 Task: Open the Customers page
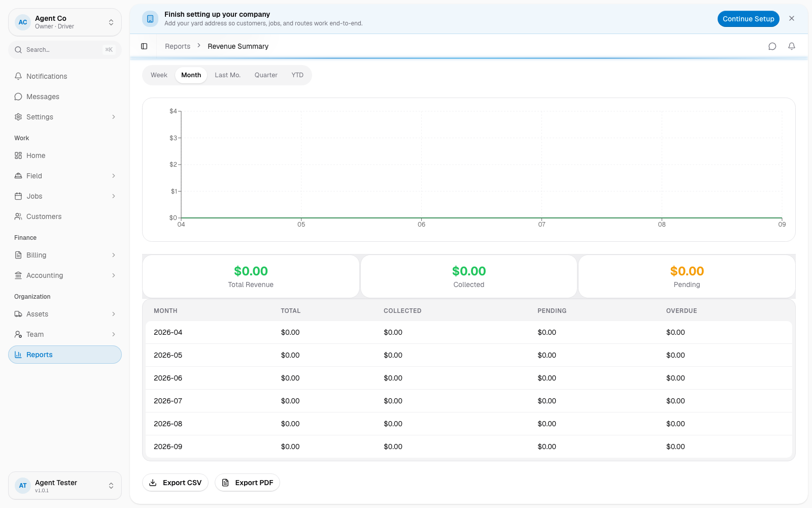tap(65, 216)
